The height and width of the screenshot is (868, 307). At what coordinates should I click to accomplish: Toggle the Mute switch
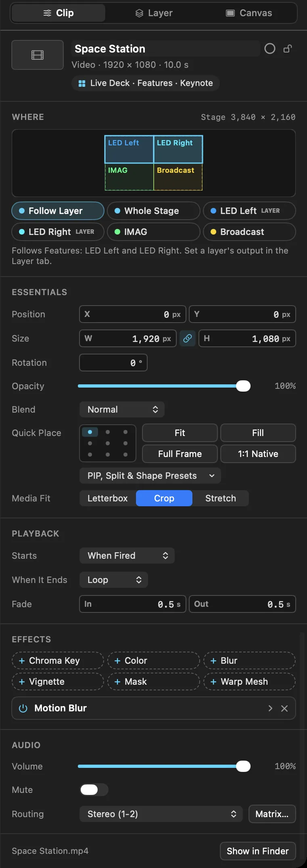coord(94,790)
